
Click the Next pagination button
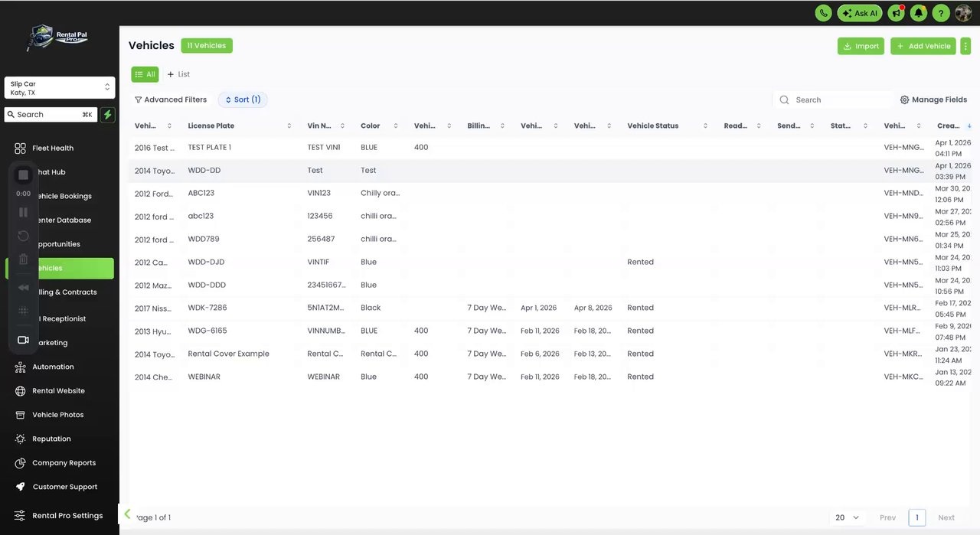946,517
